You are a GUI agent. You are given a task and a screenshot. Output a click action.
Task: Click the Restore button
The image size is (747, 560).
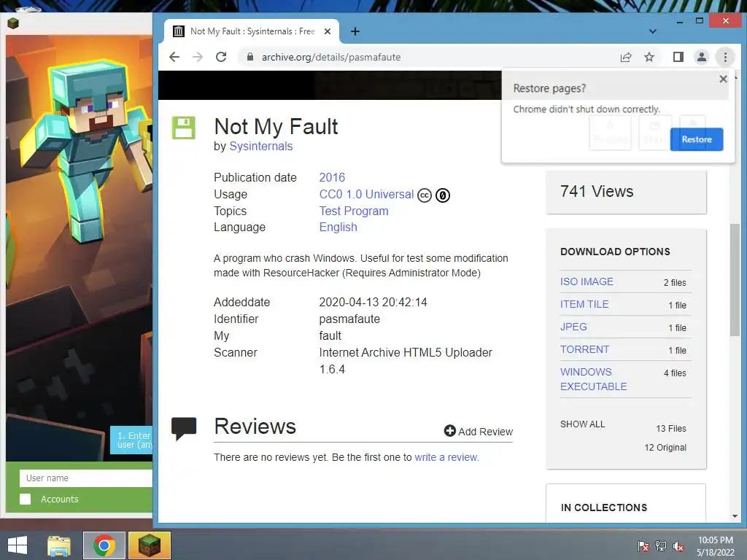697,139
